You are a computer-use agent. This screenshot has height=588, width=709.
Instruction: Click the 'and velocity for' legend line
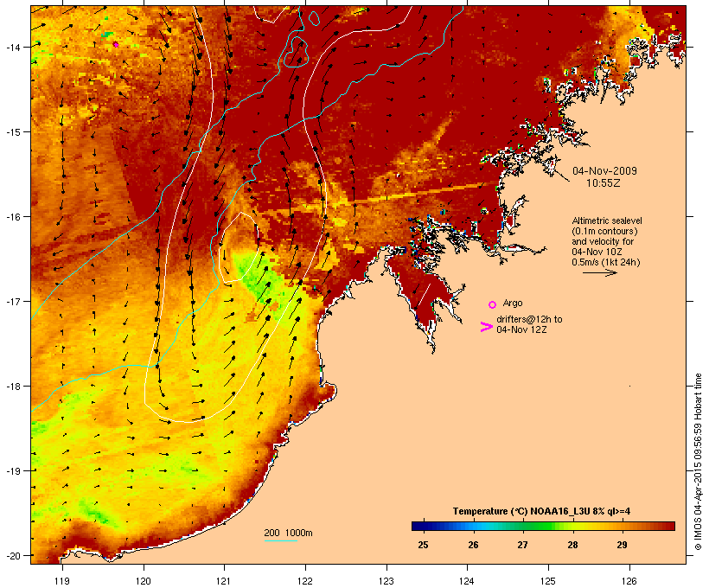(603, 241)
